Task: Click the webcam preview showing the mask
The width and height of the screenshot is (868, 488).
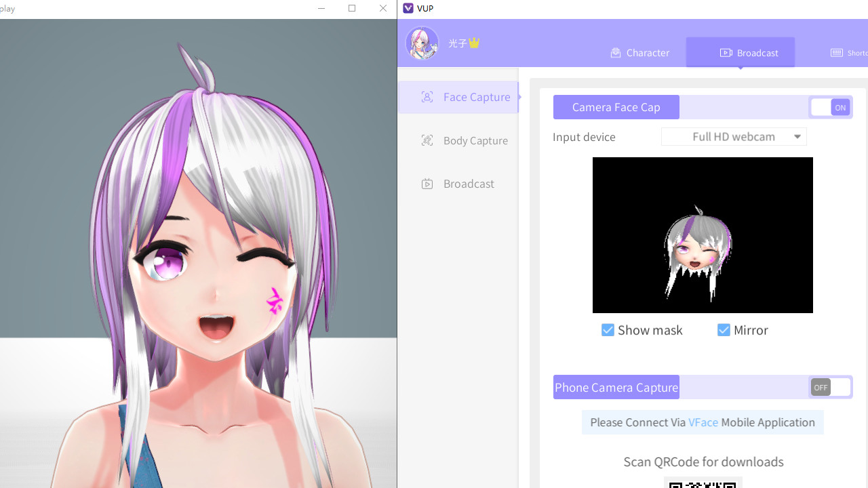Action: tap(703, 235)
